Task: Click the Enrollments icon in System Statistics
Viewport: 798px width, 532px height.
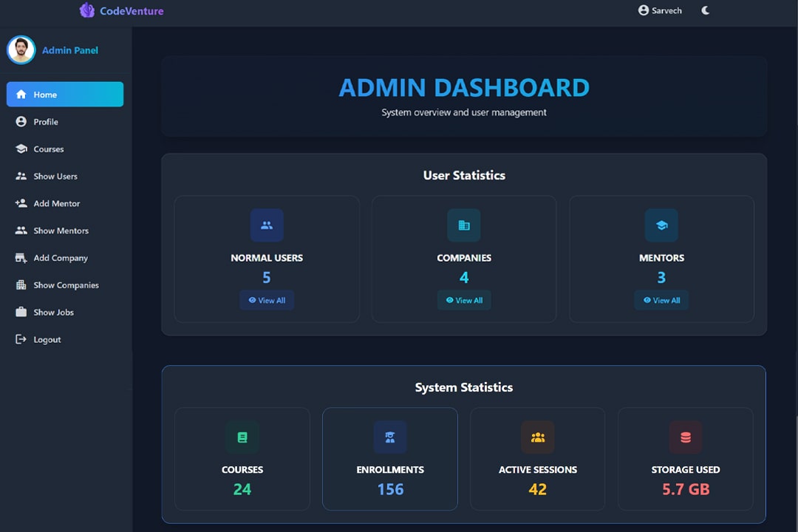Action: pyautogui.click(x=390, y=437)
